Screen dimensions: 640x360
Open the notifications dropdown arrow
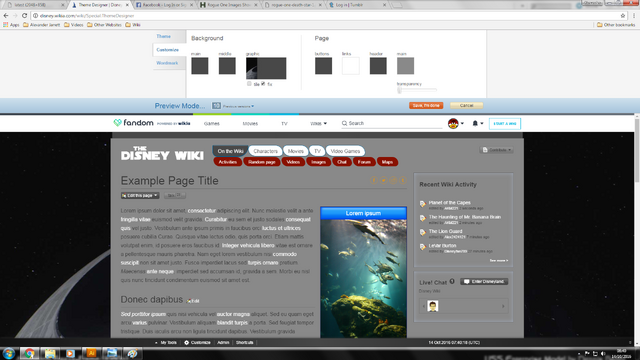[x=482, y=123]
